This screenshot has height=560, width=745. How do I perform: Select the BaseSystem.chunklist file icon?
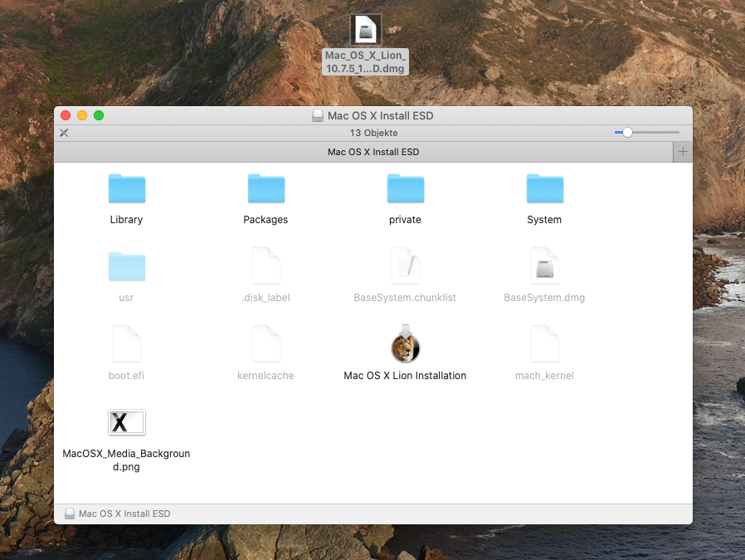[406, 265]
